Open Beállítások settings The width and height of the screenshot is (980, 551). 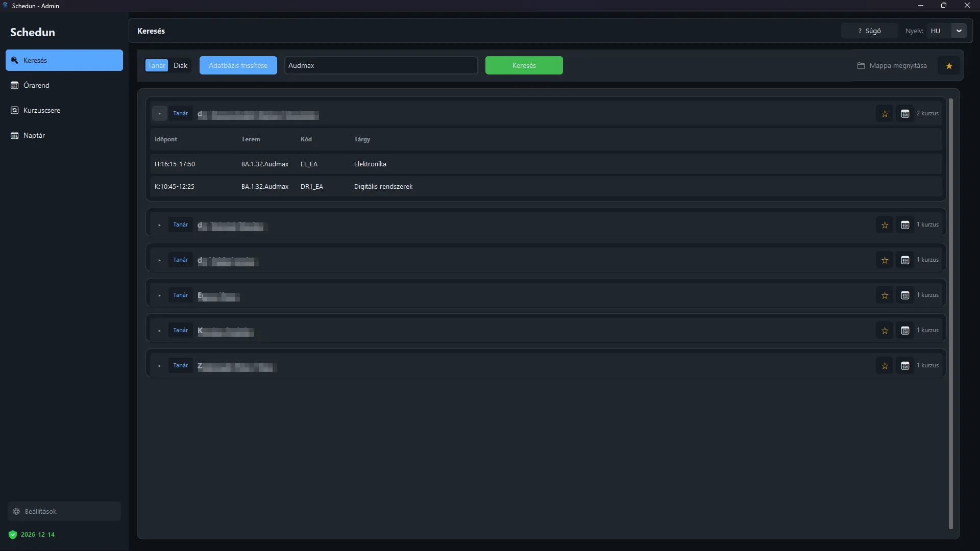[x=64, y=511]
